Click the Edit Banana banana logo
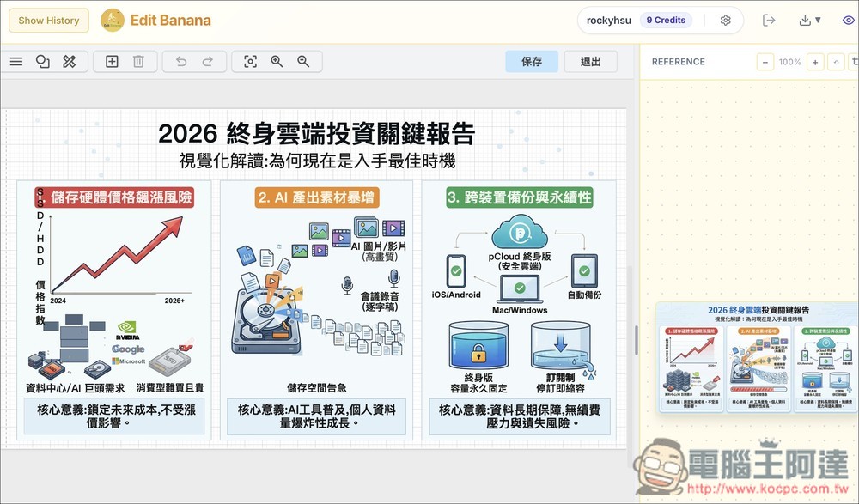The height and width of the screenshot is (504, 859). (x=114, y=20)
